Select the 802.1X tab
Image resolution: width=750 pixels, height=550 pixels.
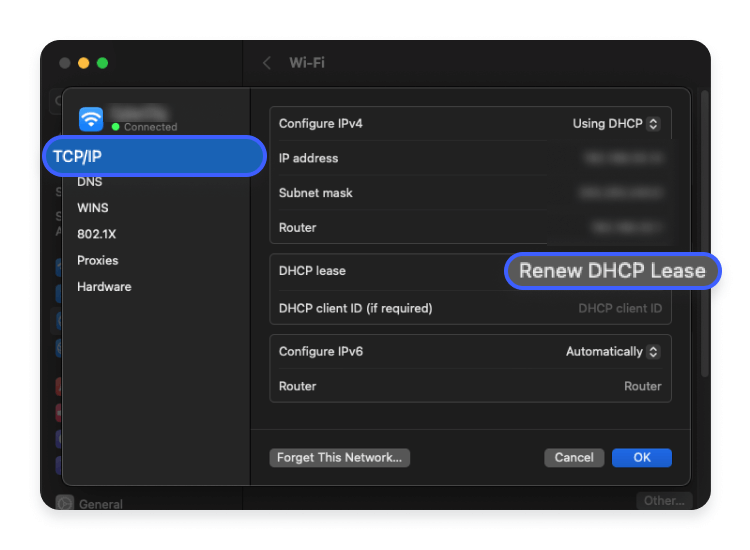pos(97,234)
